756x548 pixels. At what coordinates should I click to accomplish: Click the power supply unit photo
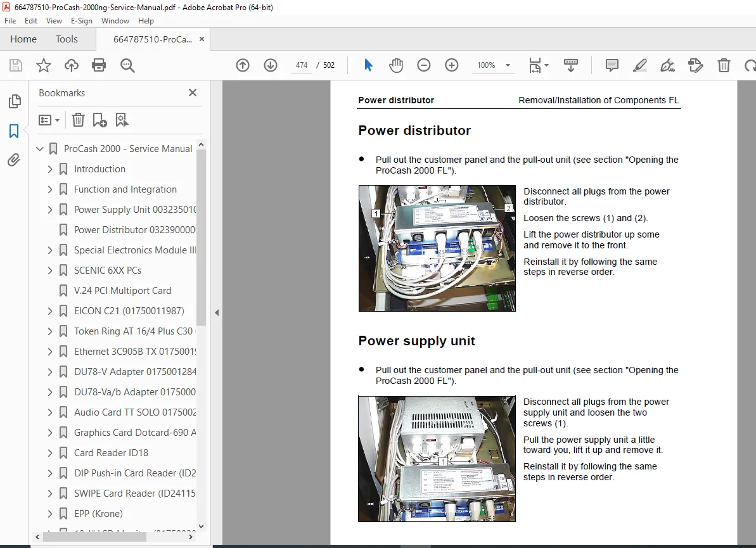click(437, 459)
